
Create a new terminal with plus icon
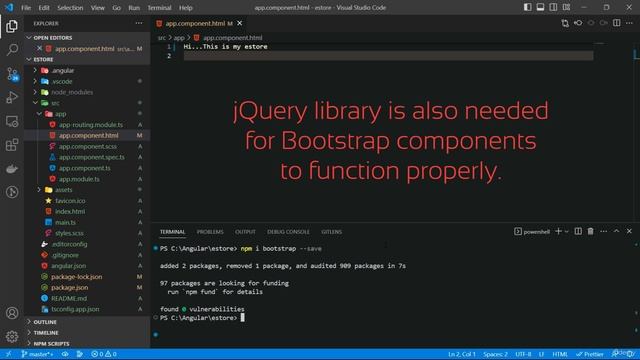coord(558,231)
